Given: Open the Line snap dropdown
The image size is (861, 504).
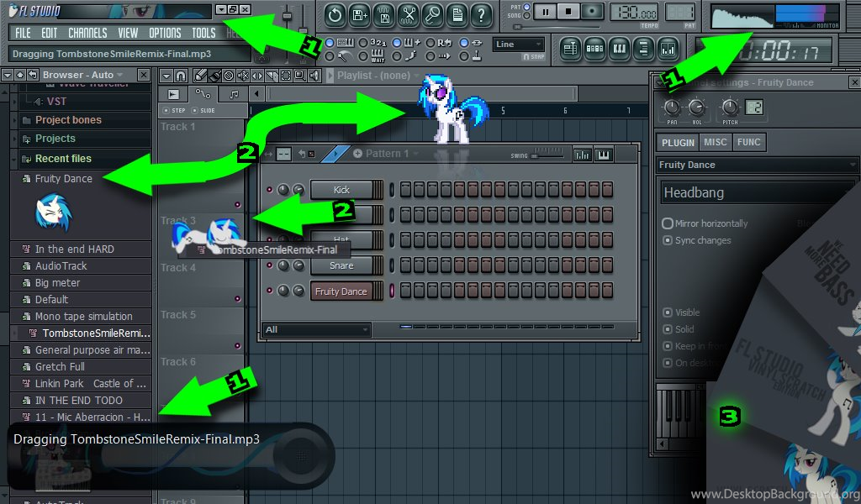Looking at the screenshot, I should [517, 45].
